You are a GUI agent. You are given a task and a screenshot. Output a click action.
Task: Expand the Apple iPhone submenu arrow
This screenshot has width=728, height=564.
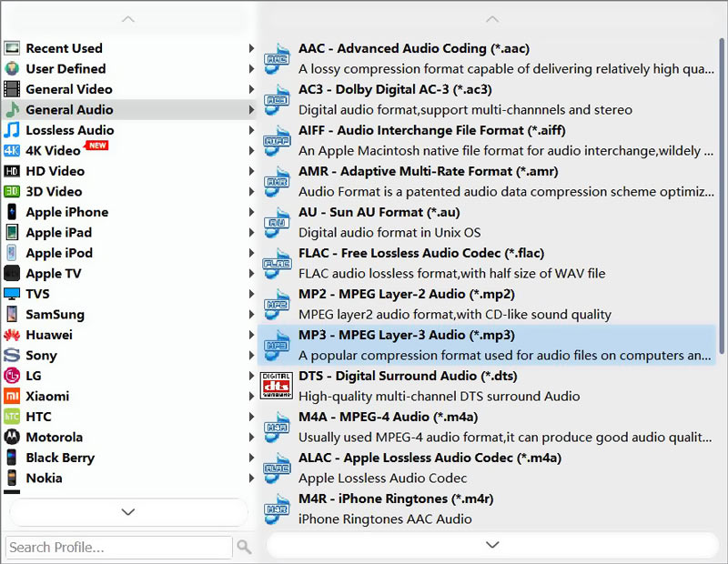(x=251, y=212)
